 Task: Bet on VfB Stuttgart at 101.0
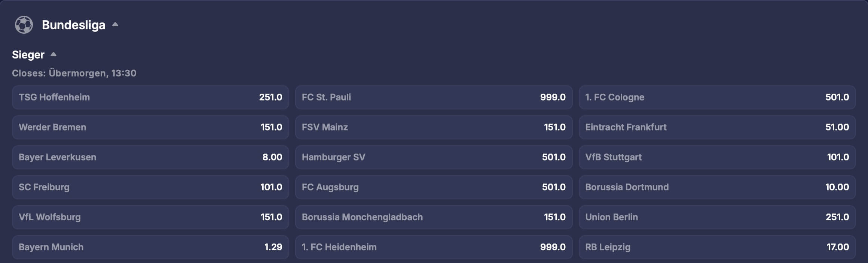pyautogui.click(x=718, y=157)
